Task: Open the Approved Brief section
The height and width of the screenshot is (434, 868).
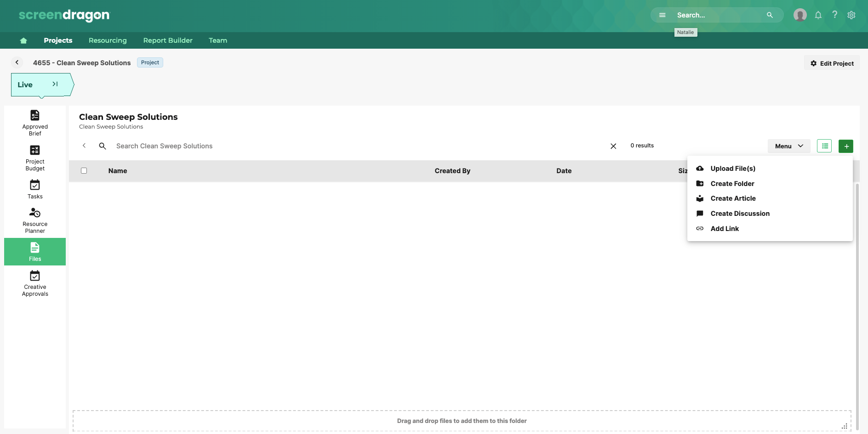Action: pyautogui.click(x=35, y=123)
